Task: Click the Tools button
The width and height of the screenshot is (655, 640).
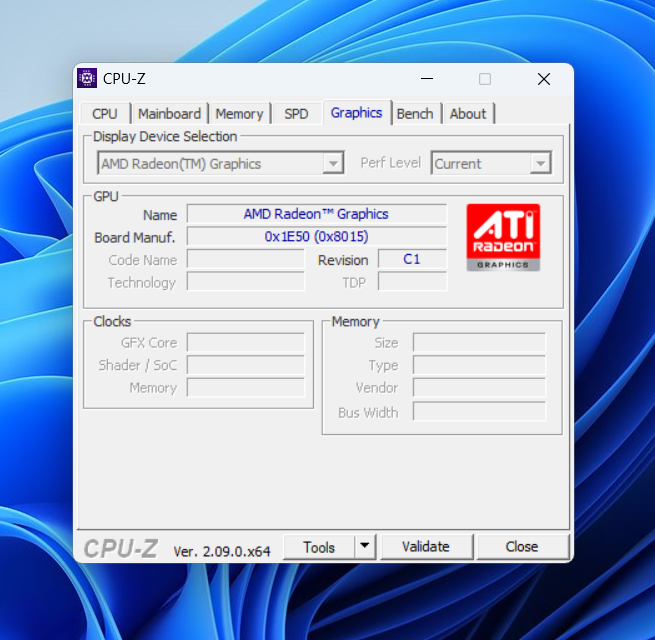Action: [319, 547]
